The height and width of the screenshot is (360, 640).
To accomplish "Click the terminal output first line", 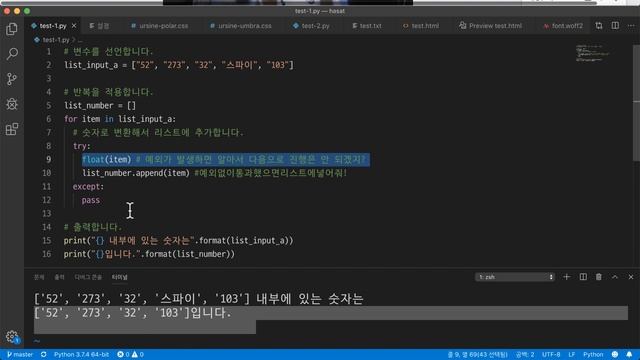I will pyautogui.click(x=199, y=299).
